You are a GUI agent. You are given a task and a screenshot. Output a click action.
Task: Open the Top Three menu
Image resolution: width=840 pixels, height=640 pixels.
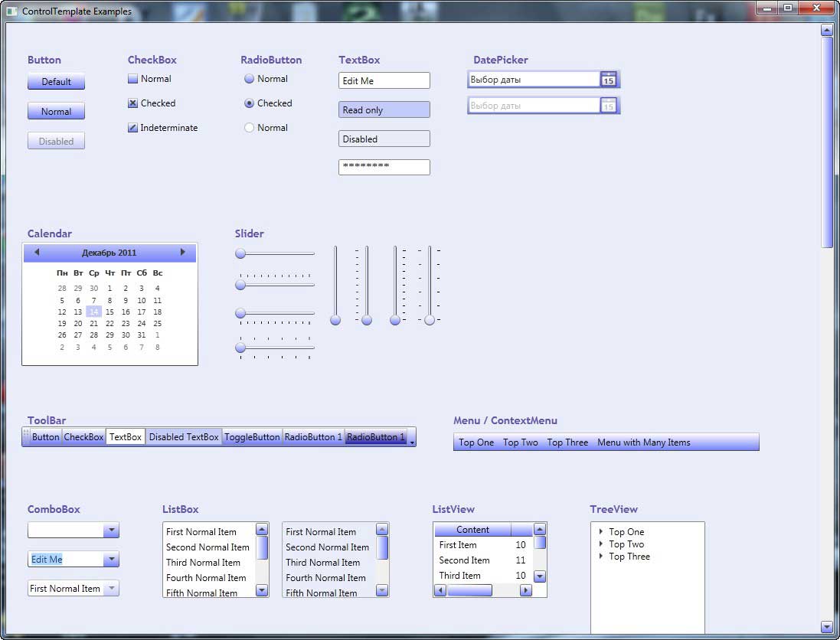[567, 442]
